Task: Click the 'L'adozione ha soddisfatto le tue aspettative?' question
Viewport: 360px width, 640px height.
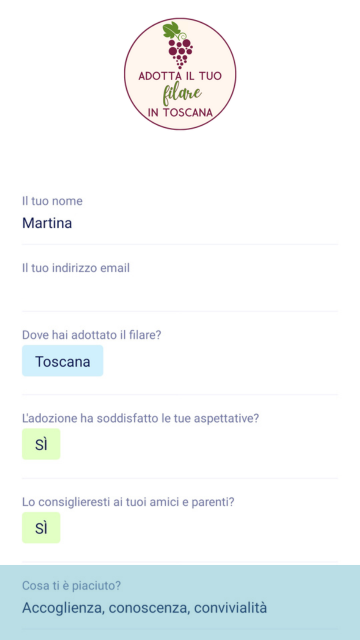Action: point(141,418)
